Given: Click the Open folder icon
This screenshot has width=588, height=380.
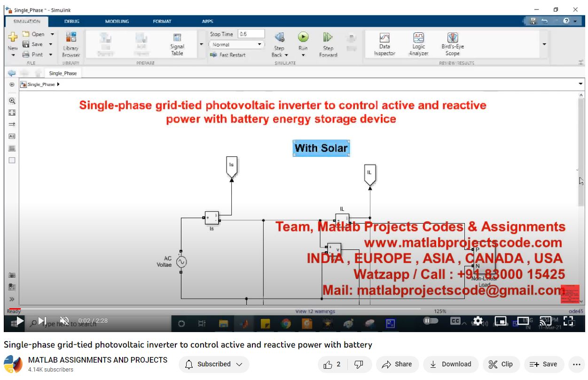Looking at the screenshot, I should click(26, 34).
